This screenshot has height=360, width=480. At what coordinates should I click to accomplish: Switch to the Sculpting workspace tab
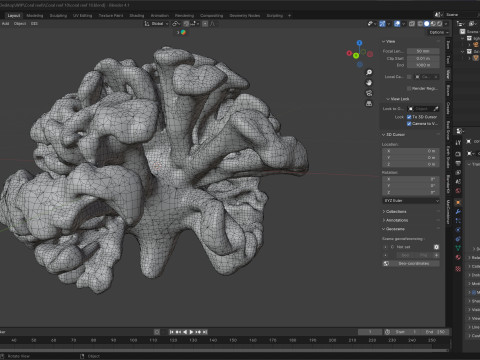click(x=58, y=16)
